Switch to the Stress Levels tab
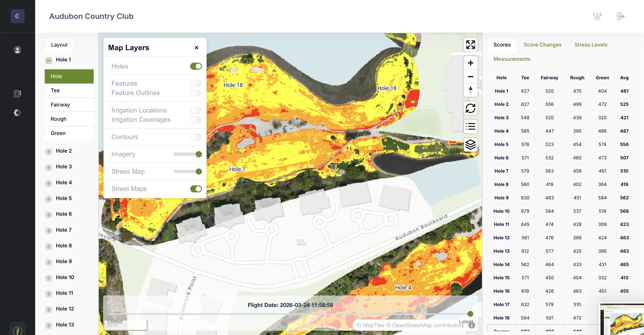644x335 pixels. (591, 45)
